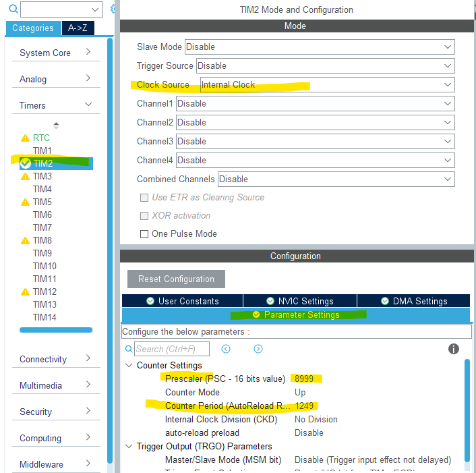Open the Combined Channels dropdown
Viewport: 476px width, 473px height.
(x=336, y=179)
